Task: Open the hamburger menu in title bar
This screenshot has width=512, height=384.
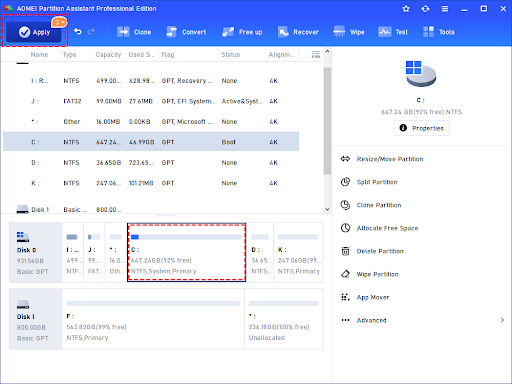Action: coord(445,9)
